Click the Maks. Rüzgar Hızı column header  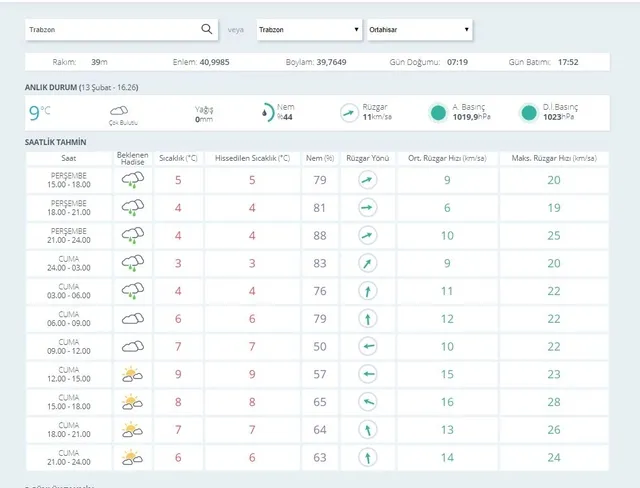[x=553, y=158]
